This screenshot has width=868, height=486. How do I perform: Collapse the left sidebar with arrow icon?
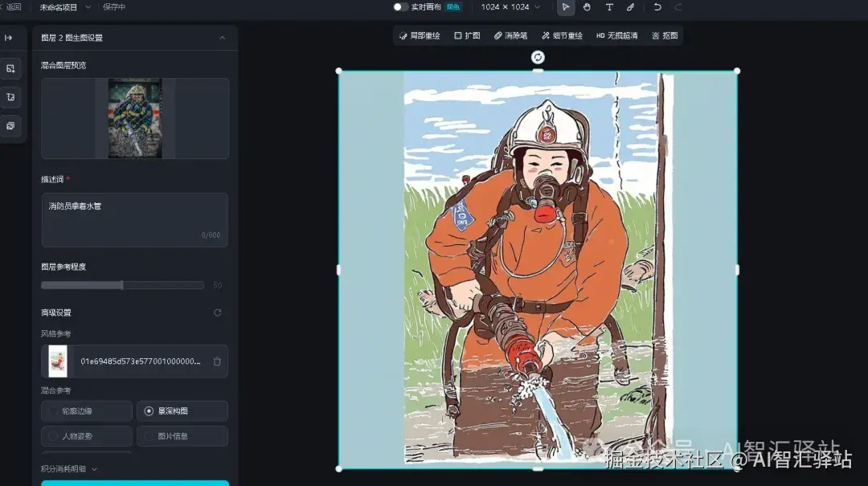click(9, 38)
